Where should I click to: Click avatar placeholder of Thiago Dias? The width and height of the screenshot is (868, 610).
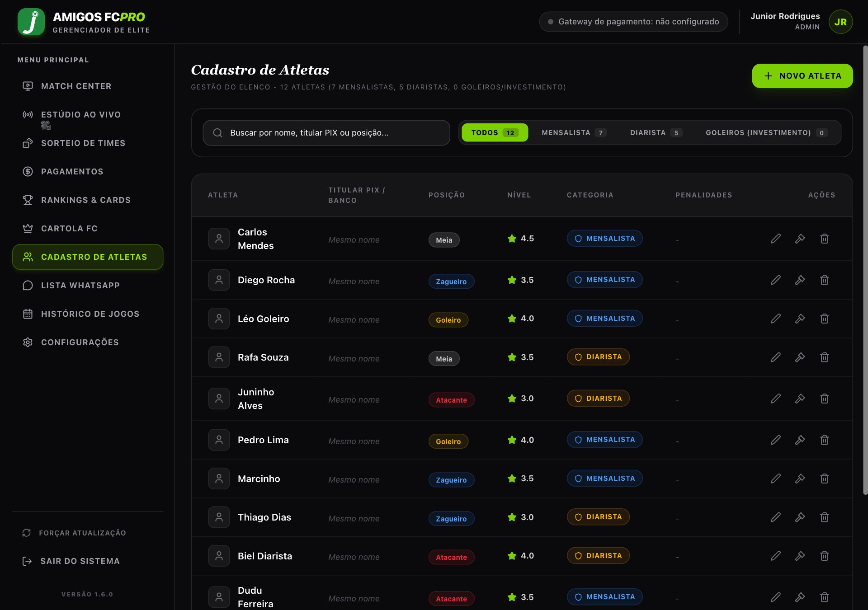pyautogui.click(x=219, y=517)
